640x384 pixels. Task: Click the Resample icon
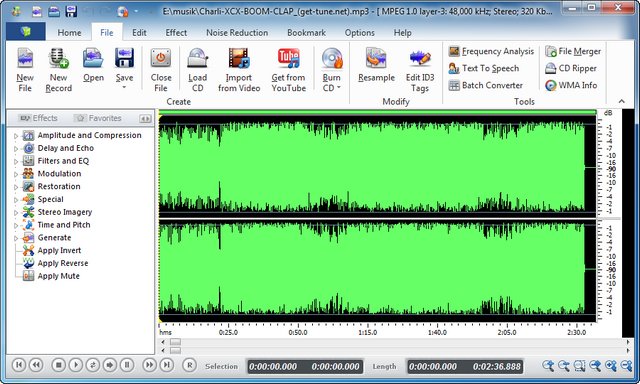click(x=376, y=58)
